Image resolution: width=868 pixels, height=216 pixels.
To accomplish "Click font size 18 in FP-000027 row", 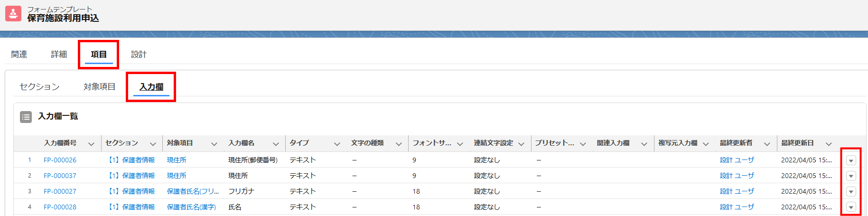I will [x=416, y=191].
